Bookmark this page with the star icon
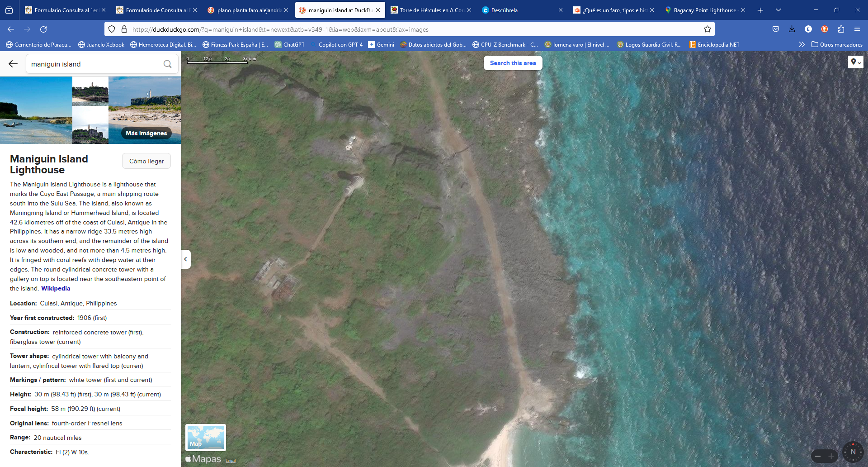868x467 pixels. (x=707, y=29)
